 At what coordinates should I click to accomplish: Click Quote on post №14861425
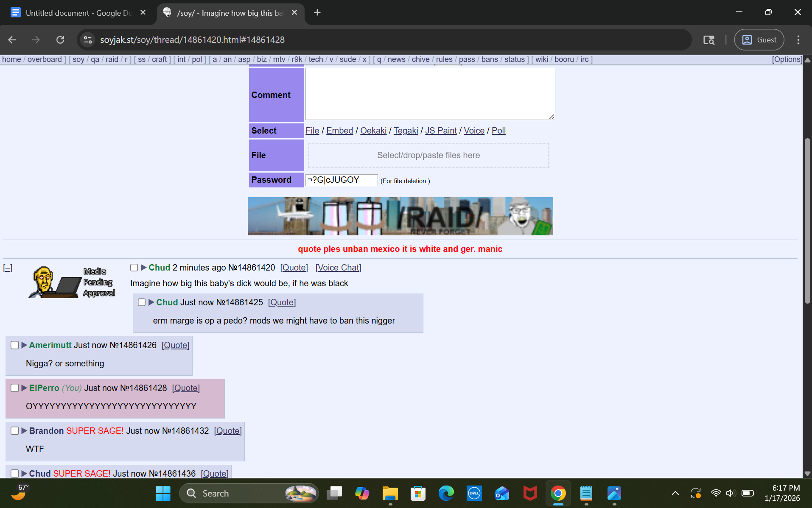[282, 302]
